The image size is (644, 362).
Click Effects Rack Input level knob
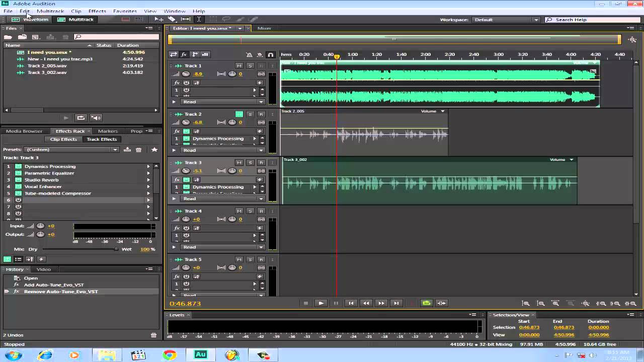(x=40, y=226)
